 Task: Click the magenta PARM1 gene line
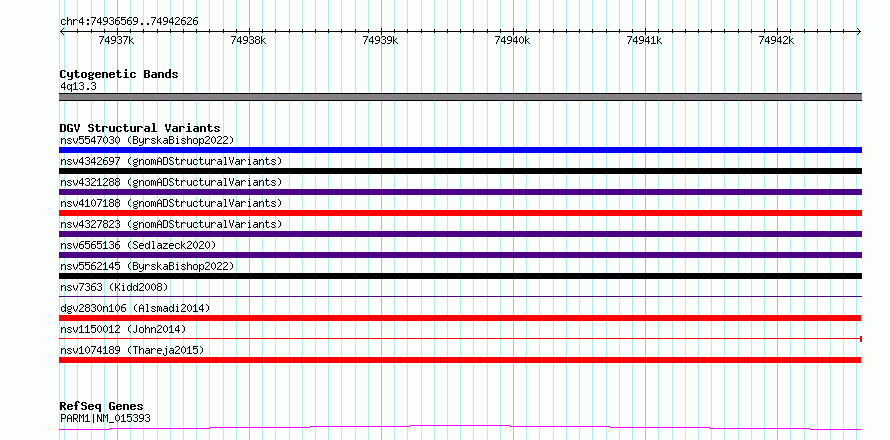pos(460,427)
